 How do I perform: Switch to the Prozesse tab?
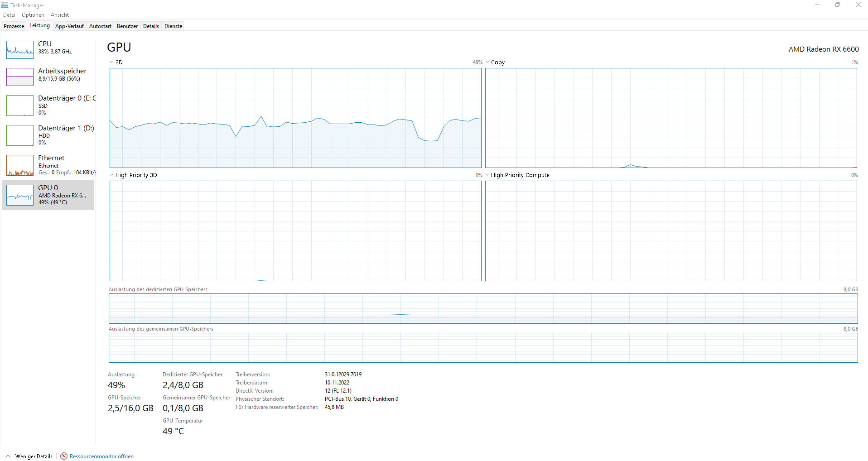point(14,26)
